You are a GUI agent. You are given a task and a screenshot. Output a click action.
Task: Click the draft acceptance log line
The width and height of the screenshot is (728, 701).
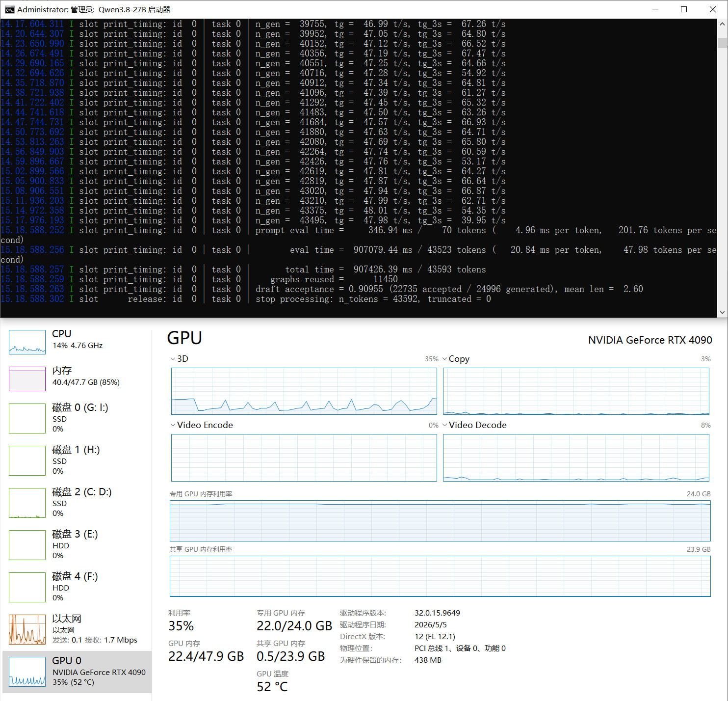pyautogui.click(x=322, y=289)
